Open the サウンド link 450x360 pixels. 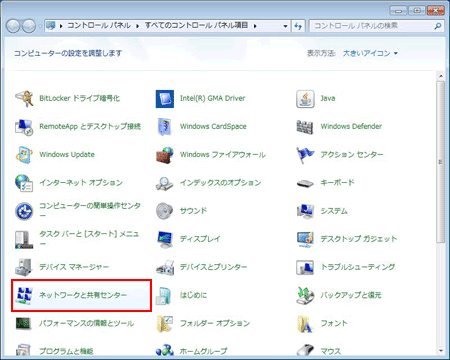(x=193, y=211)
